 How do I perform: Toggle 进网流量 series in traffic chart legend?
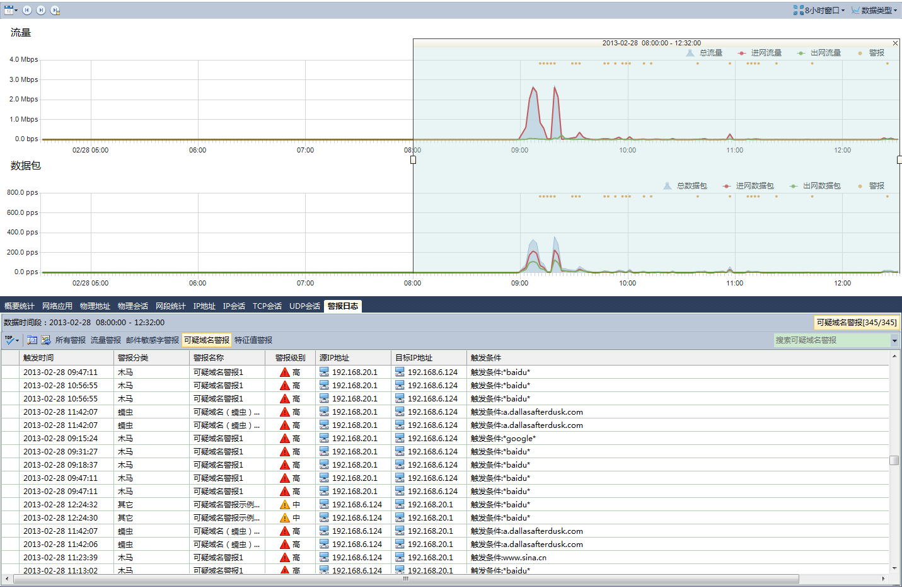(x=760, y=53)
